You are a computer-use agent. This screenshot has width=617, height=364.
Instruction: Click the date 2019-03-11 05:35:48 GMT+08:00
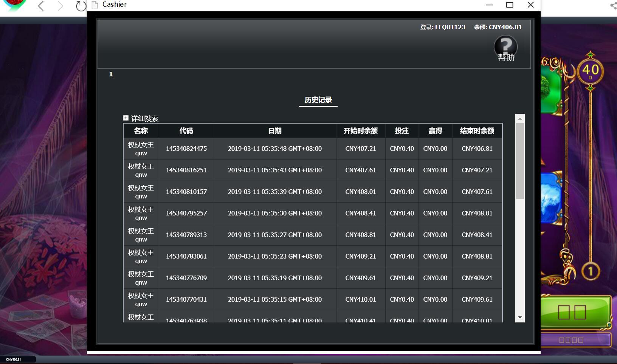275,149
